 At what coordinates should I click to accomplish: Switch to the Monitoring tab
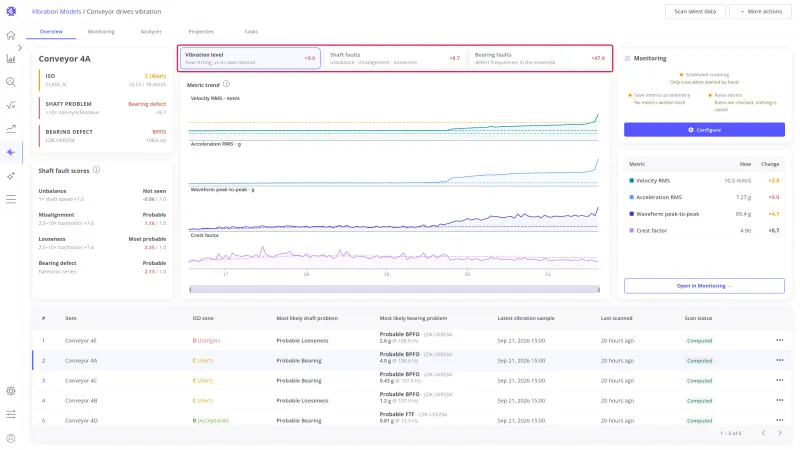101,32
